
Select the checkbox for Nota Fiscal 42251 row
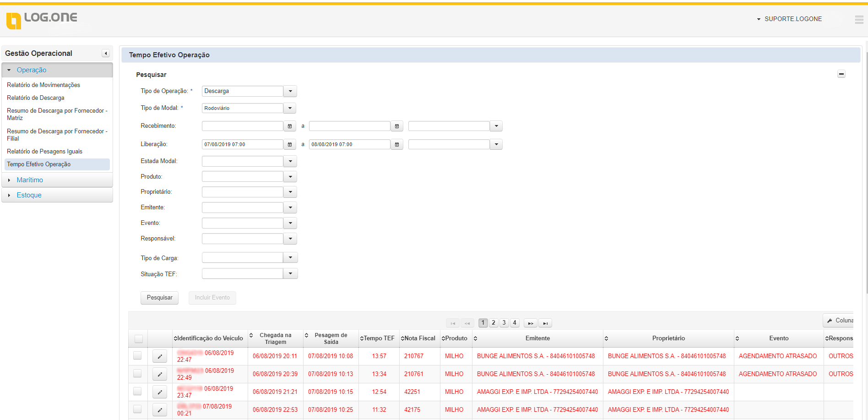pyautogui.click(x=137, y=392)
